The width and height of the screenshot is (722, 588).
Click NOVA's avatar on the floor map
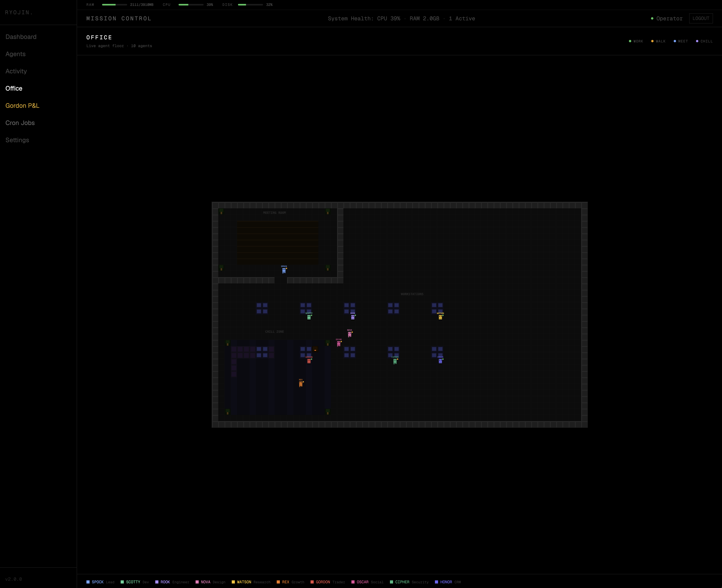point(349,334)
